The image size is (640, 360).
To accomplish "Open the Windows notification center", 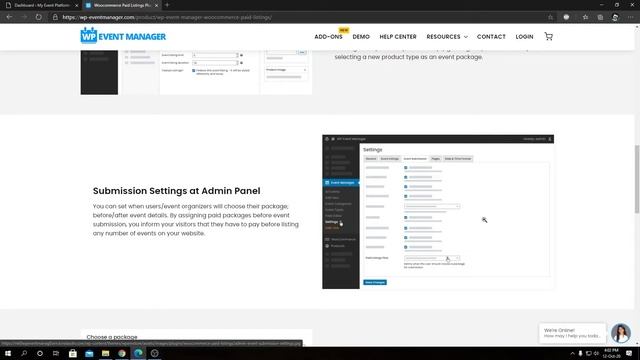I will click(x=629, y=353).
